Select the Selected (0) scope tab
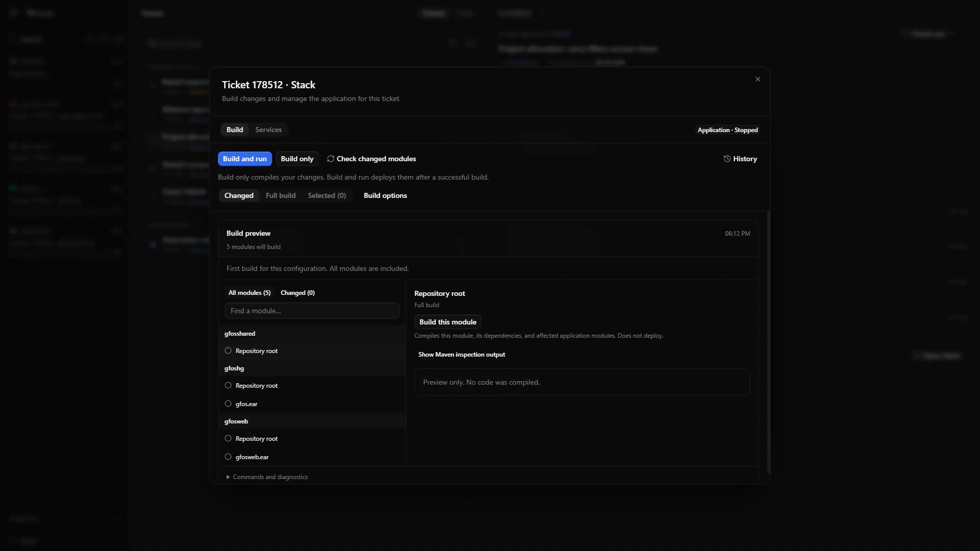980x551 pixels. point(327,196)
